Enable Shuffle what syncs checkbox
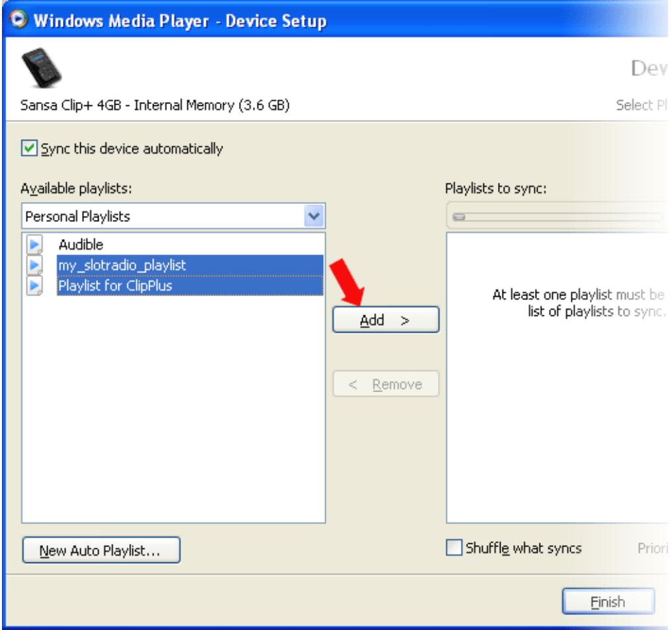The width and height of the screenshot is (672, 630). 454,548
